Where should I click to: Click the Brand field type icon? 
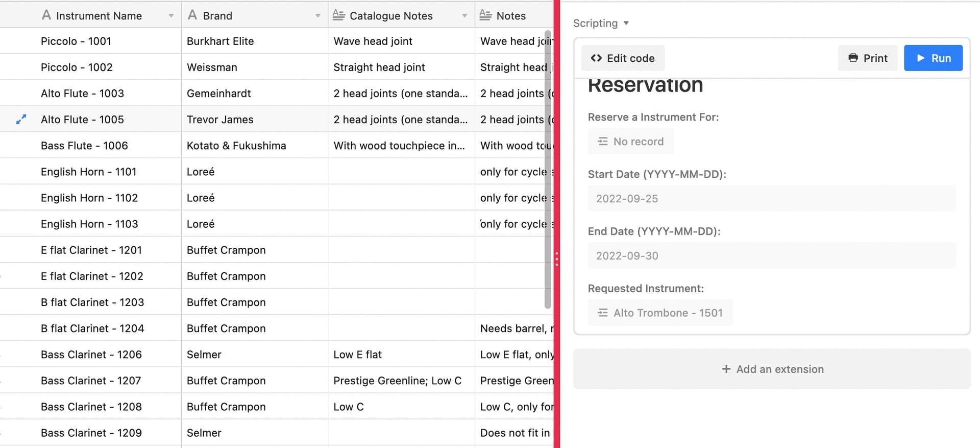[192, 15]
